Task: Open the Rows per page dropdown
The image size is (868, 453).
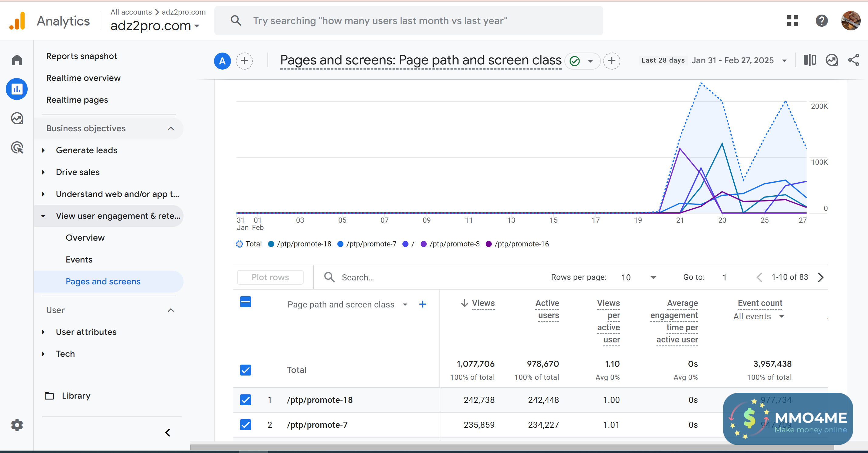Action: coord(639,277)
